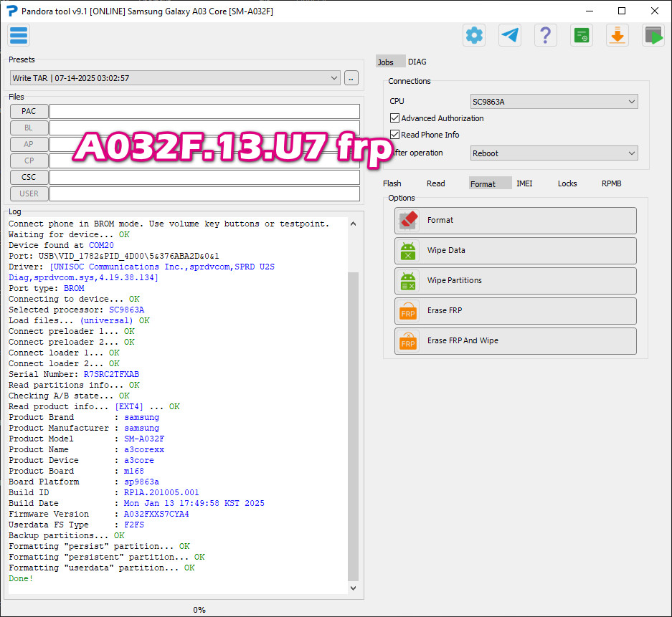The image size is (672, 617).
Task: Click the CP file button
Action: 29,161
